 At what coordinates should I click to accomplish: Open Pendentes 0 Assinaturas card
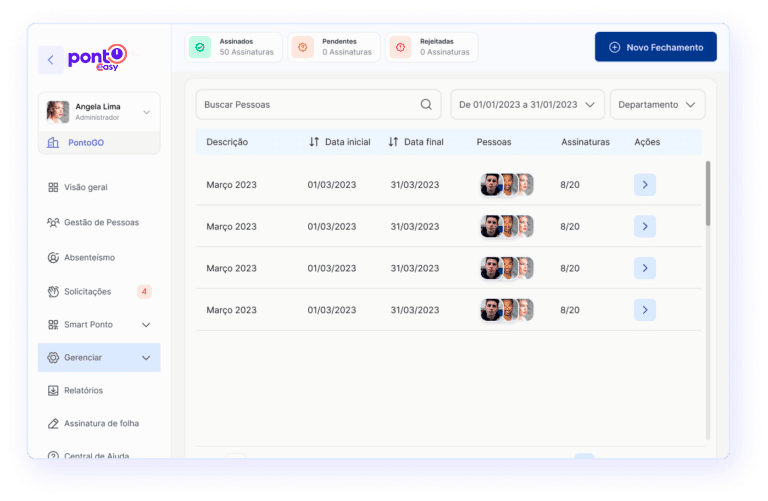coord(334,47)
